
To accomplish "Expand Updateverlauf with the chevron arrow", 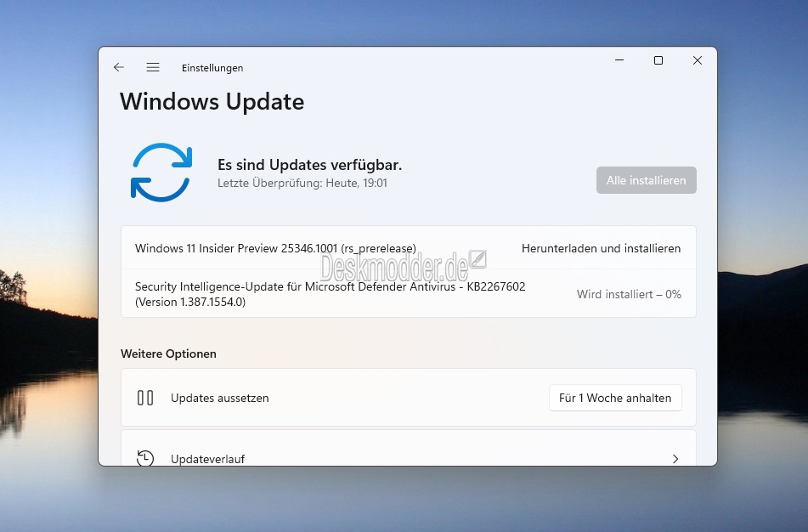I will point(675,459).
